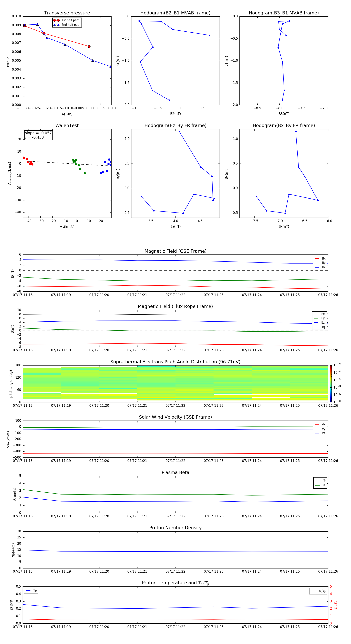Screen dimensions: 351x644
Task: Select the Suprathermal Electrons Pitch Angle Distribution title
Action: click(175, 362)
